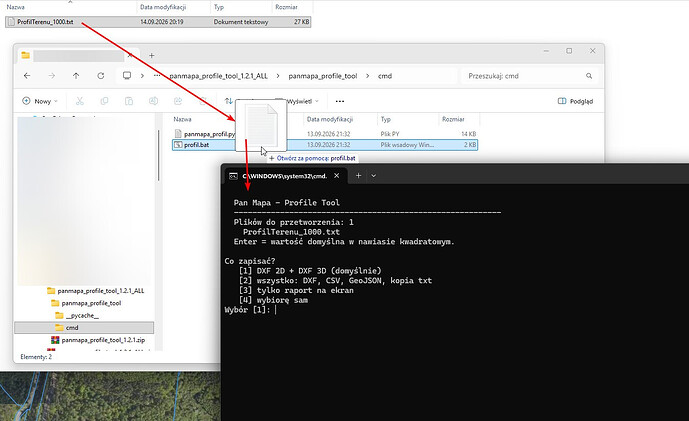Viewport: 689px width, 421px height.
Task: Click the chevron after panmapa_profile_tool breadcrumb
Action: pos(368,76)
